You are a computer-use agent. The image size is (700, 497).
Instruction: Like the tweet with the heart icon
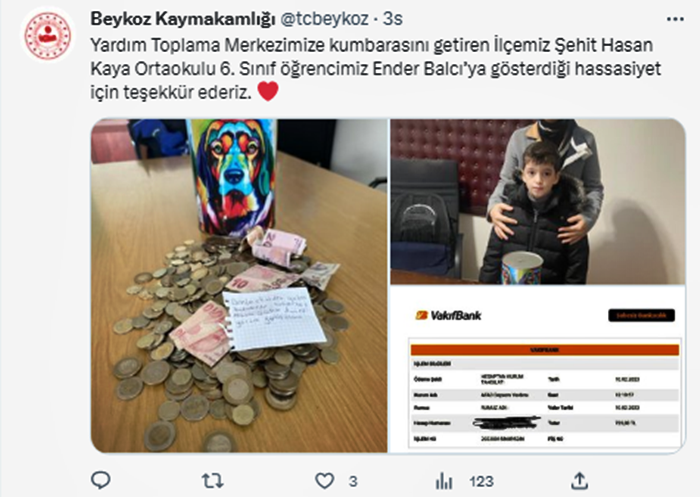point(325,481)
